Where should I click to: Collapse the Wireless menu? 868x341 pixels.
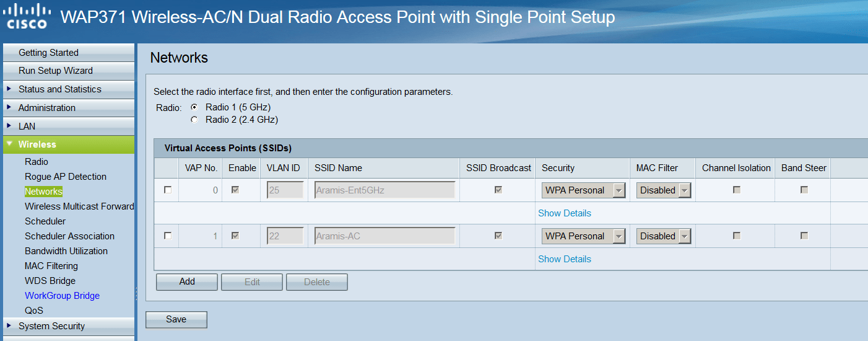pyautogui.click(x=68, y=144)
